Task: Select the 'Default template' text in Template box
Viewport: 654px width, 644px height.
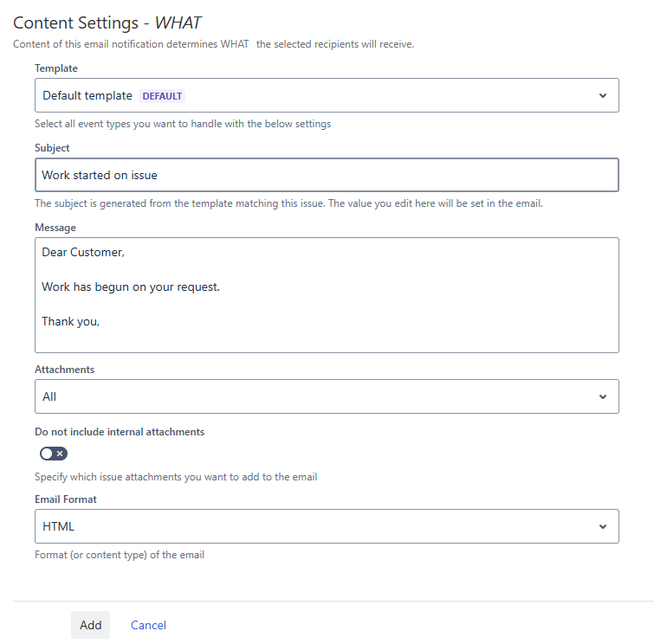Action: [x=87, y=96]
